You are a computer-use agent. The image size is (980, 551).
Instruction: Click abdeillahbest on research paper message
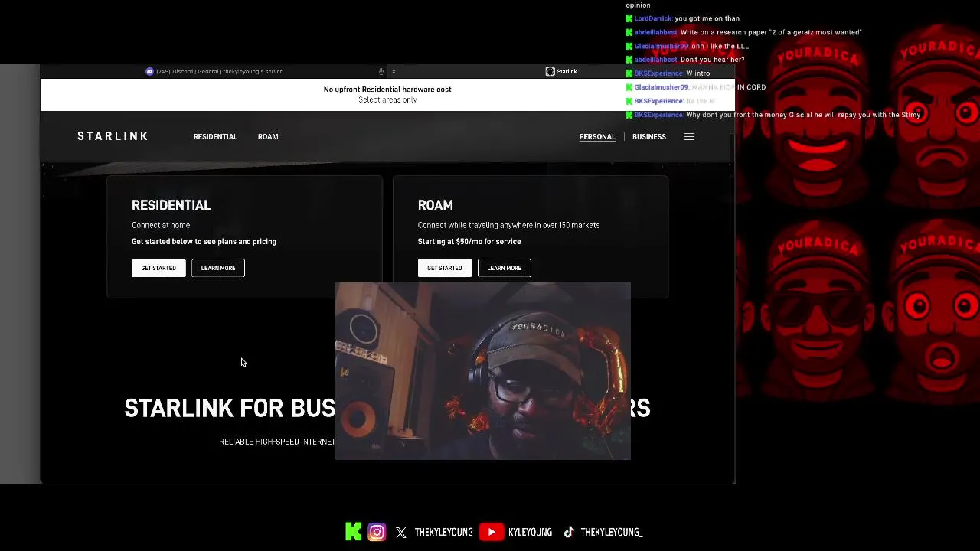(656, 32)
